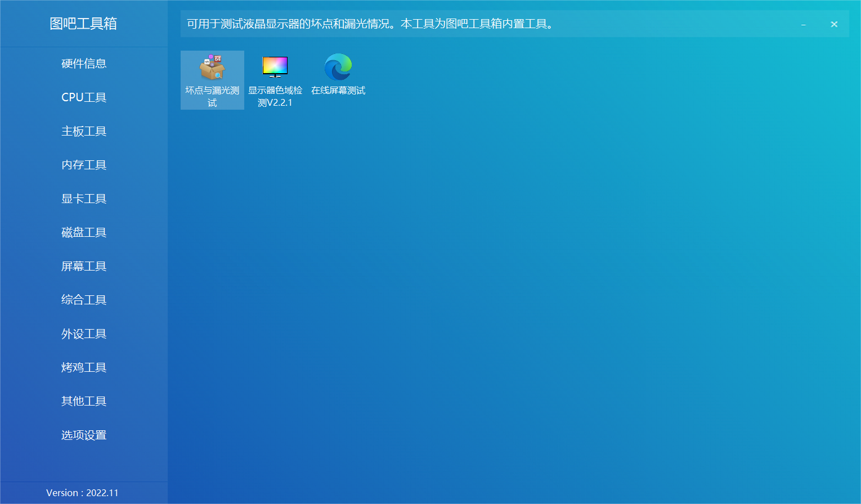
Task: Close the 图吧工具箱 window
Action: click(x=834, y=24)
